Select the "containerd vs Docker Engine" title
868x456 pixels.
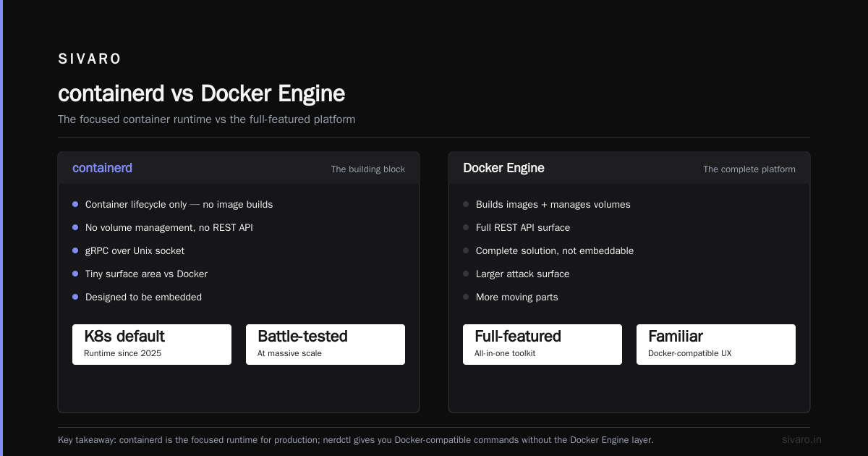(201, 93)
